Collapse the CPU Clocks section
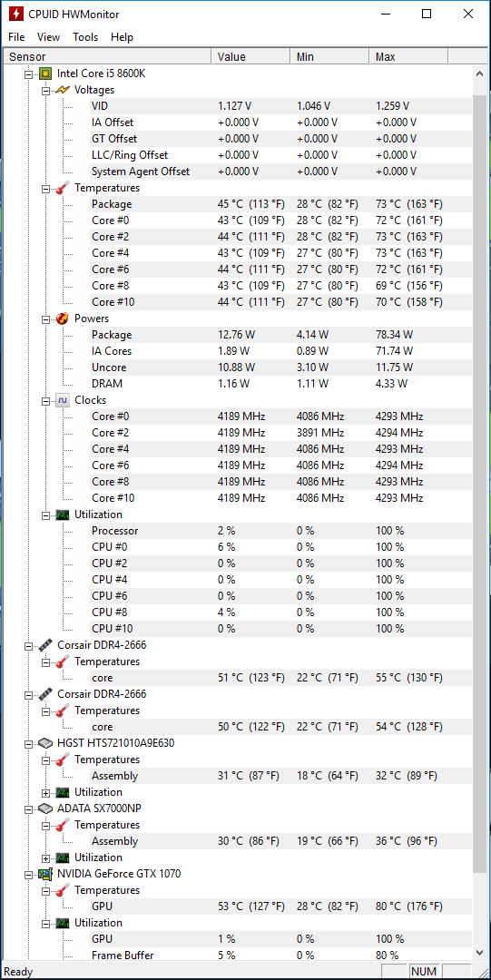Image resolution: width=491 pixels, height=980 pixels. [x=45, y=401]
